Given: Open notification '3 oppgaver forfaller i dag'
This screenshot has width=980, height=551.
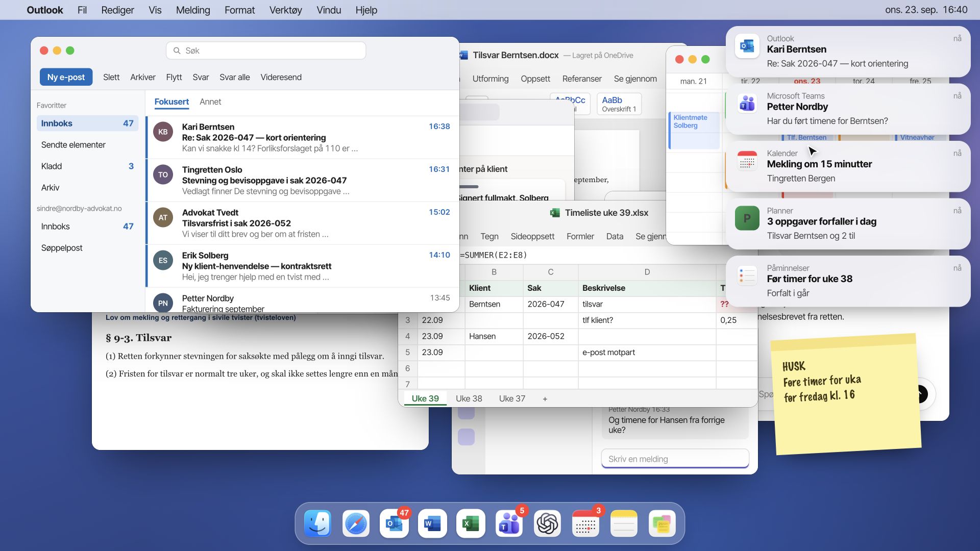Looking at the screenshot, I should [x=848, y=224].
